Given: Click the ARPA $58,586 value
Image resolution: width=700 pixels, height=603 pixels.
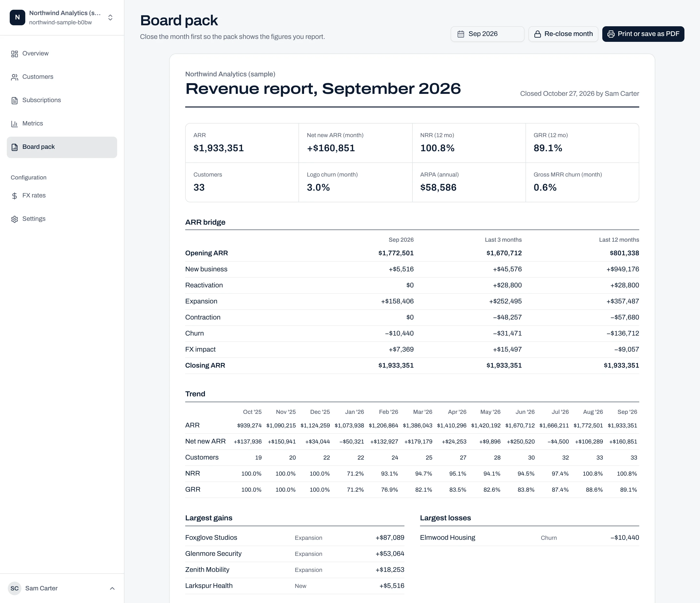Looking at the screenshot, I should pyautogui.click(x=438, y=188).
